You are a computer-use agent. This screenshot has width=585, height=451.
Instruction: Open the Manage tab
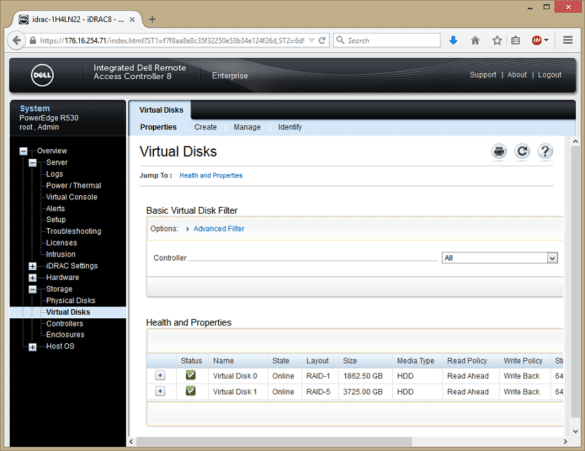click(x=247, y=127)
